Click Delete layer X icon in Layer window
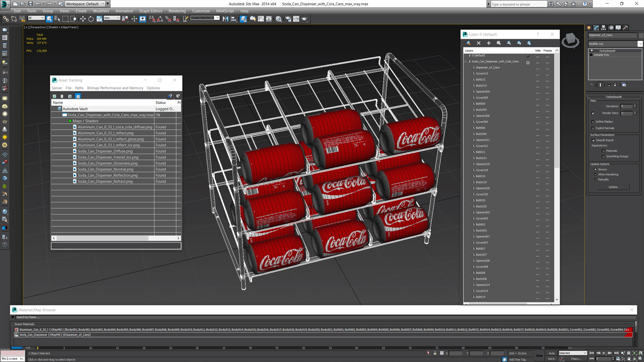The width and height of the screenshot is (644, 362). tap(479, 43)
